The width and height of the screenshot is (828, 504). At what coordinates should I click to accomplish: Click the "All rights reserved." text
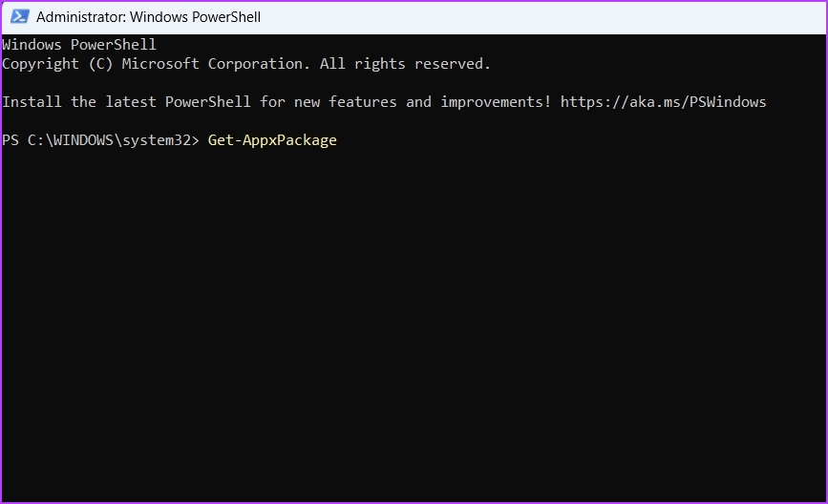(x=405, y=64)
